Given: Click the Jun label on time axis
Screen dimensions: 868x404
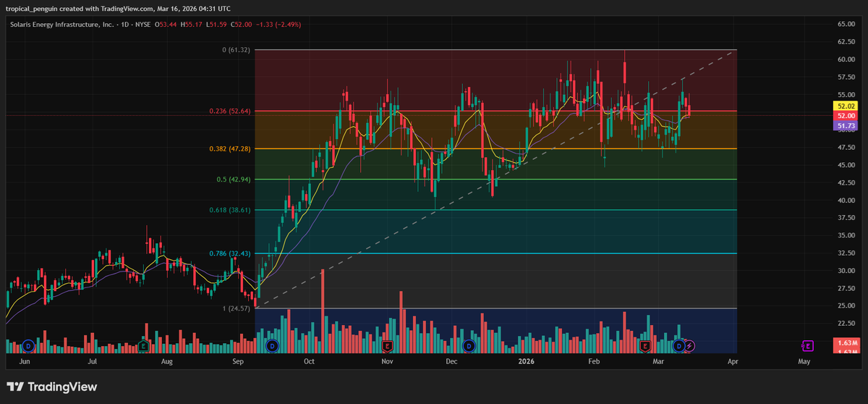Looking at the screenshot, I should [24, 360].
